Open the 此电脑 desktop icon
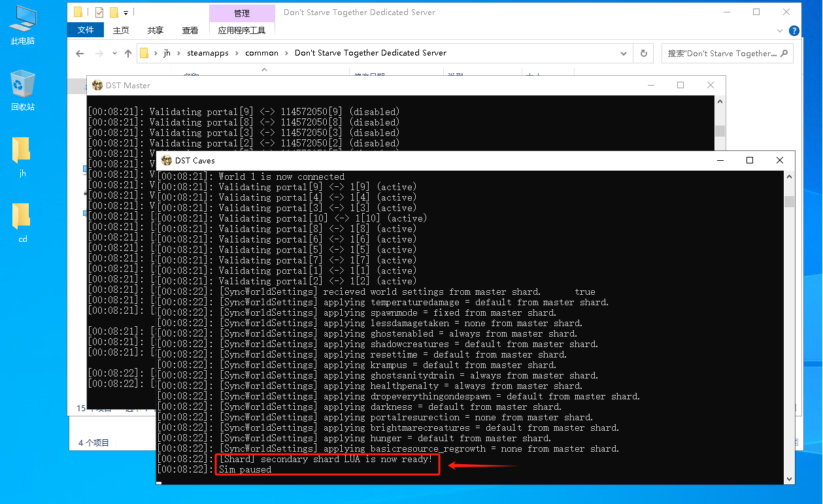 pyautogui.click(x=22, y=25)
